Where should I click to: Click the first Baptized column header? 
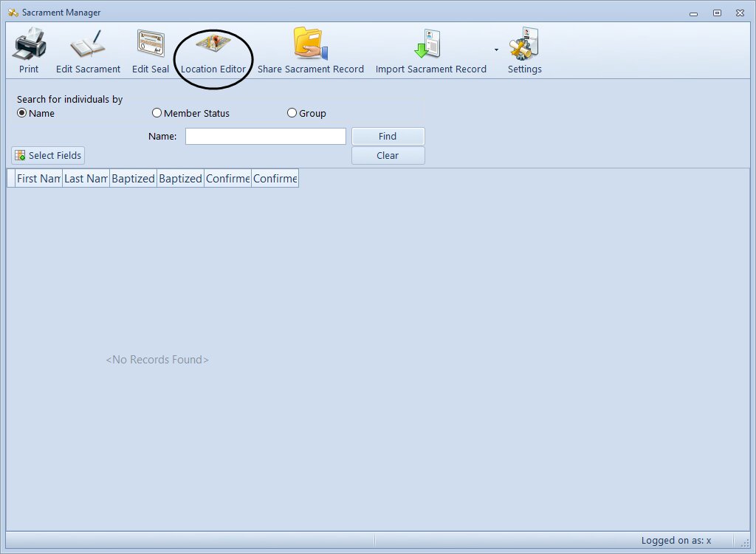(133, 179)
